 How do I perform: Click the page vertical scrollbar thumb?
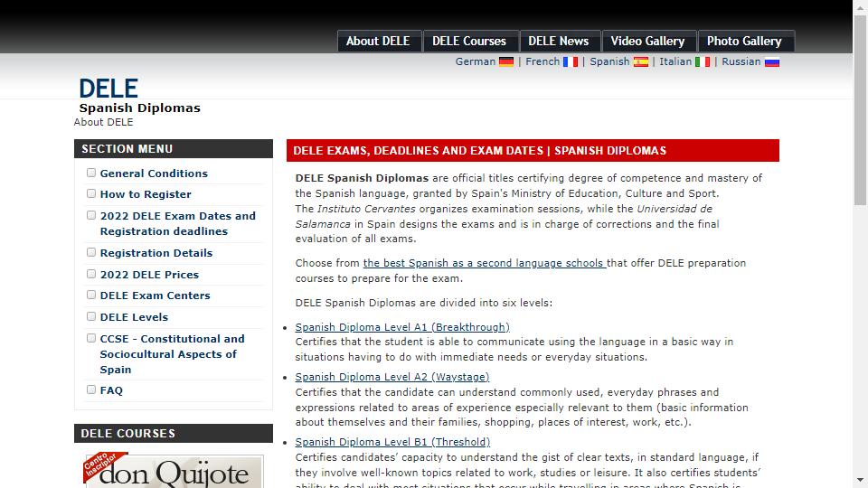860,110
